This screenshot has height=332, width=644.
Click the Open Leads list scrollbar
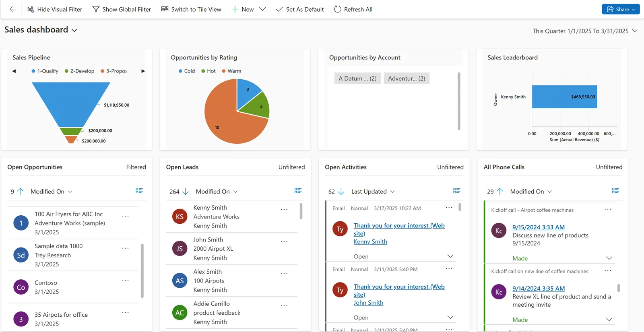click(x=301, y=211)
